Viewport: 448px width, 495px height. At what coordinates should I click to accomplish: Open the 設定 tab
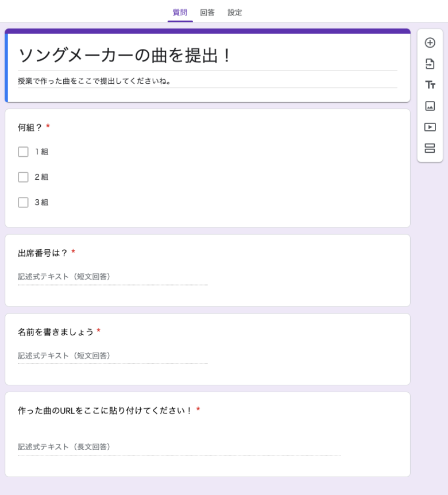tap(234, 13)
